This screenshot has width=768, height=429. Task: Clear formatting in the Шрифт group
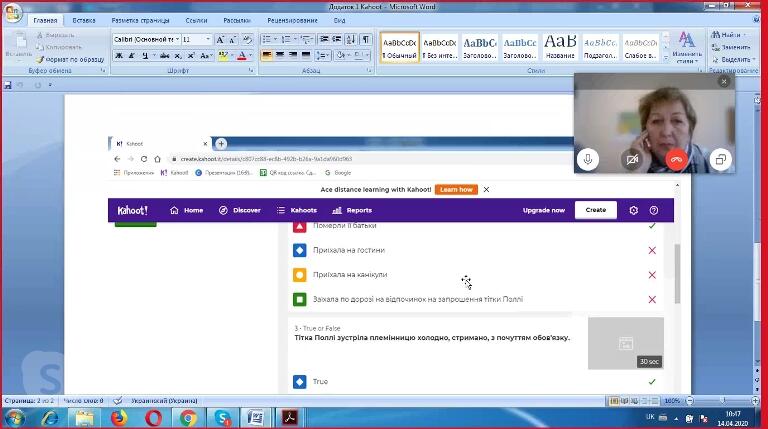pos(247,40)
